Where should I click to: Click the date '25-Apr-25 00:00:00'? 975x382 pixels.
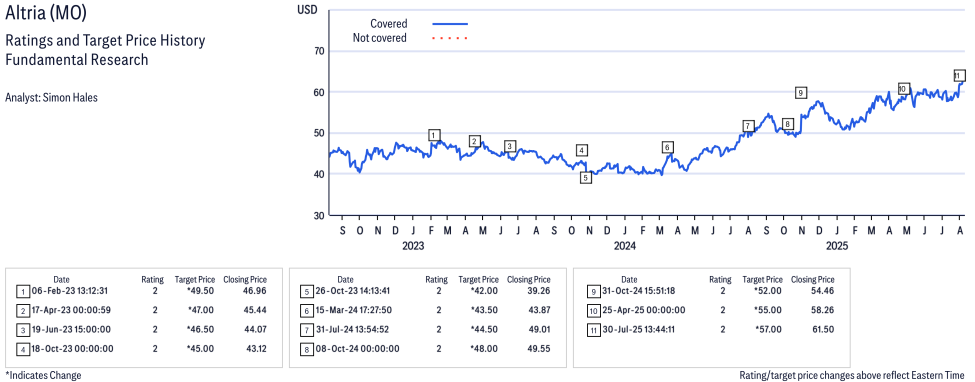coord(643,310)
